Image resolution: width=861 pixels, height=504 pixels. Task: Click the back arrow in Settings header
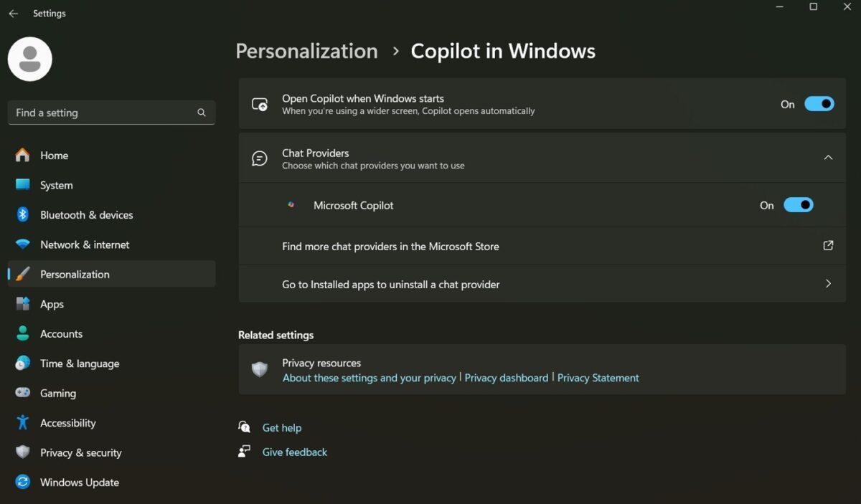point(13,14)
